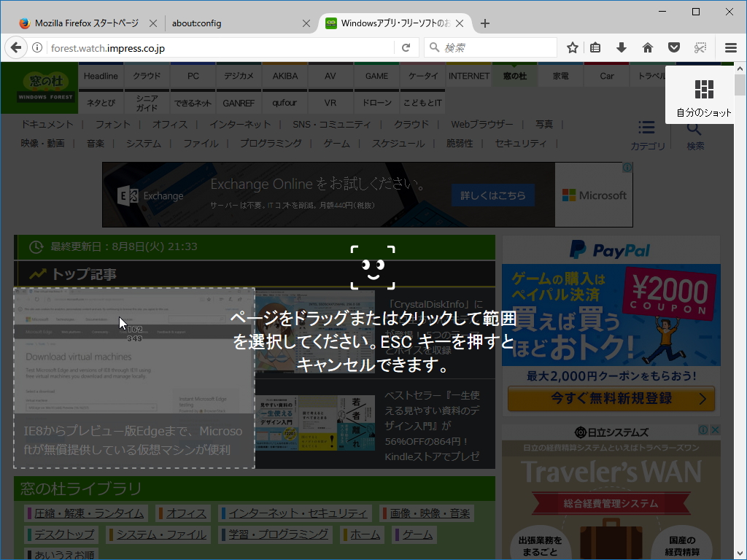Reload the page with the refresh icon
The height and width of the screenshot is (560, 747).
pos(406,47)
